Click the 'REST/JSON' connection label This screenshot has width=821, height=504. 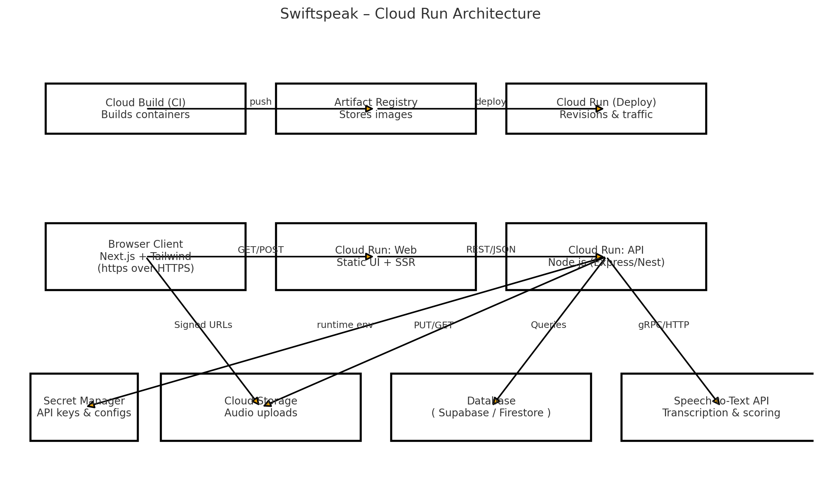point(491,250)
